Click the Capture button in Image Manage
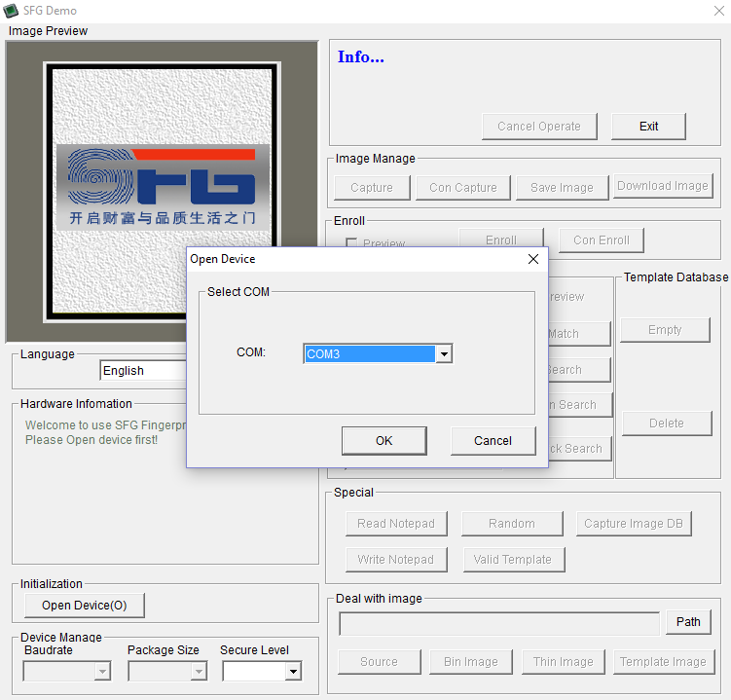Viewport: 731px width, 700px height. point(372,188)
